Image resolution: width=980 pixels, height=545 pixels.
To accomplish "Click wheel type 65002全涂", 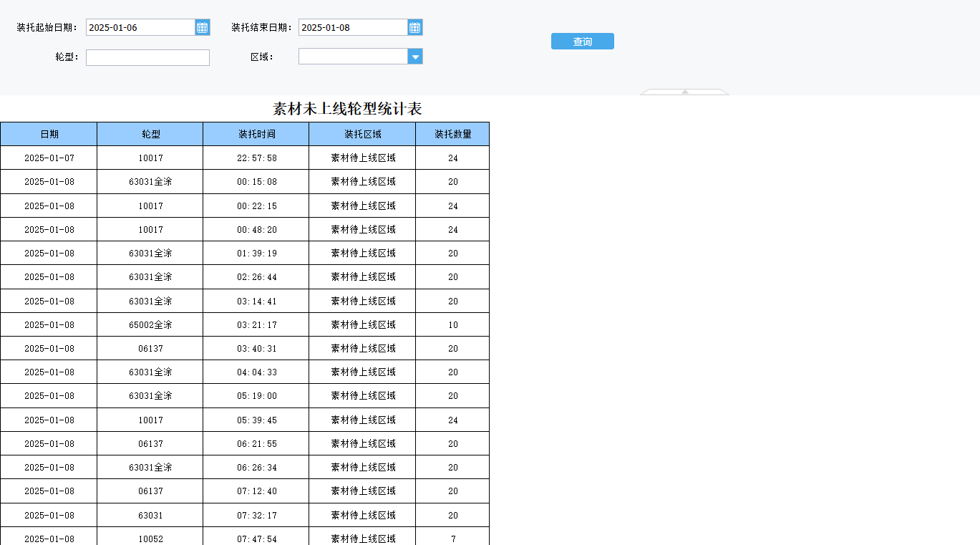I will 150,325.
